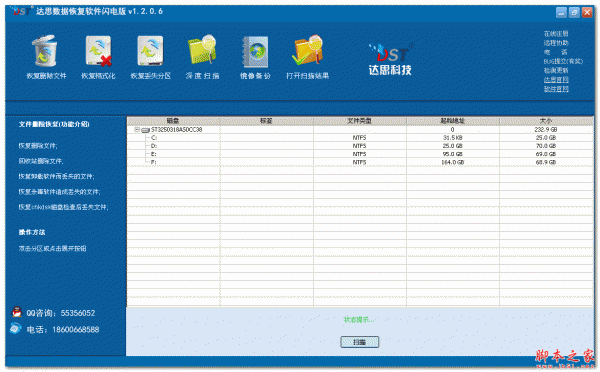Click the 操作方法 heading in left panel
The height and width of the screenshot is (372, 600).
coord(32,232)
